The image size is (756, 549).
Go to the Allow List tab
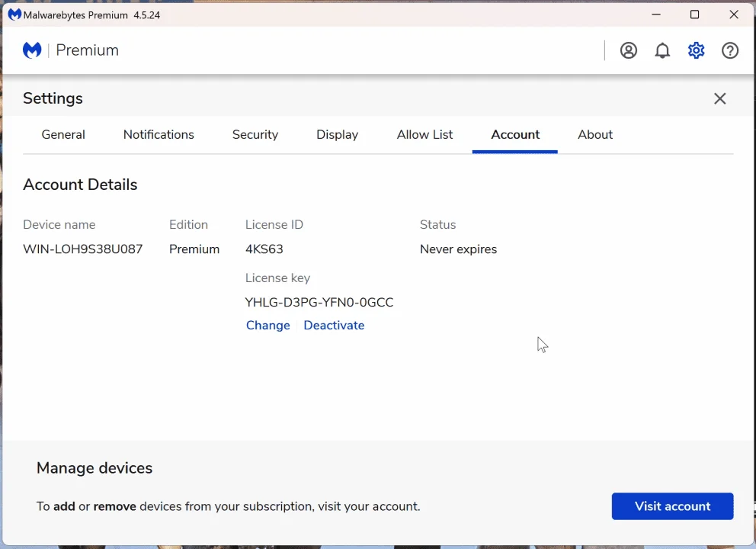424,135
